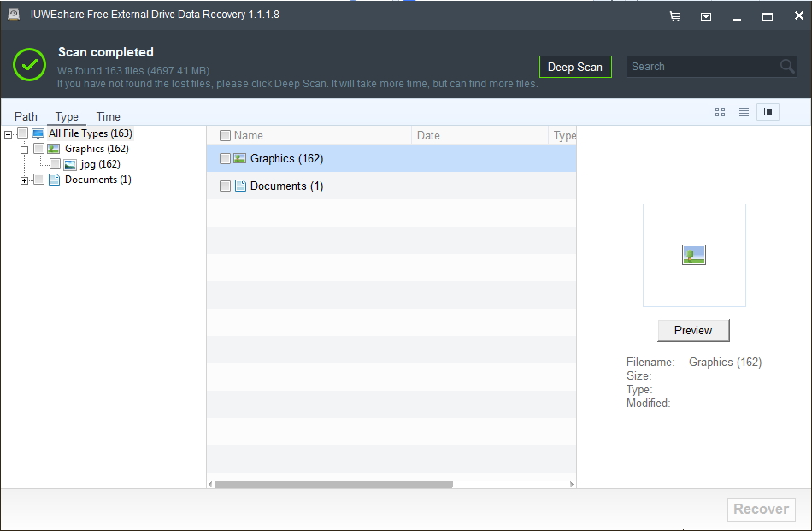The height and width of the screenshot is (531, 812).
Task: Switch to the Path tab
Action: point(26,116)
